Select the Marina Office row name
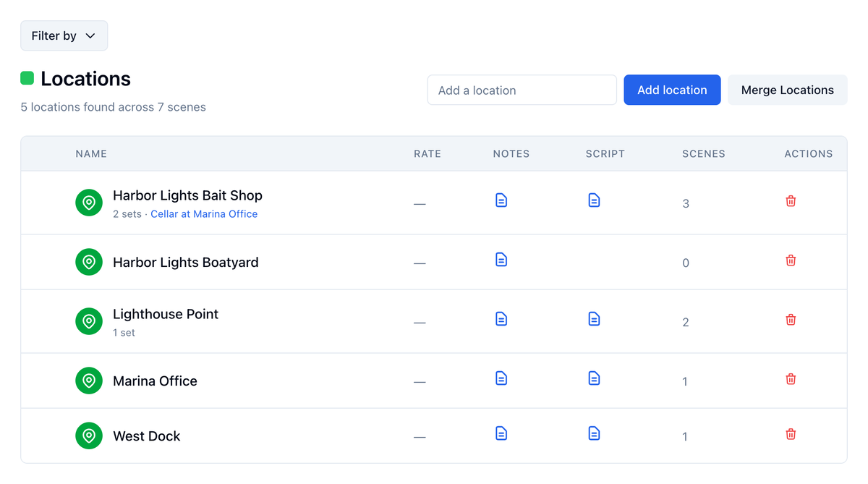The height and width of the screenshot is (484, 868). coord(155,381)
